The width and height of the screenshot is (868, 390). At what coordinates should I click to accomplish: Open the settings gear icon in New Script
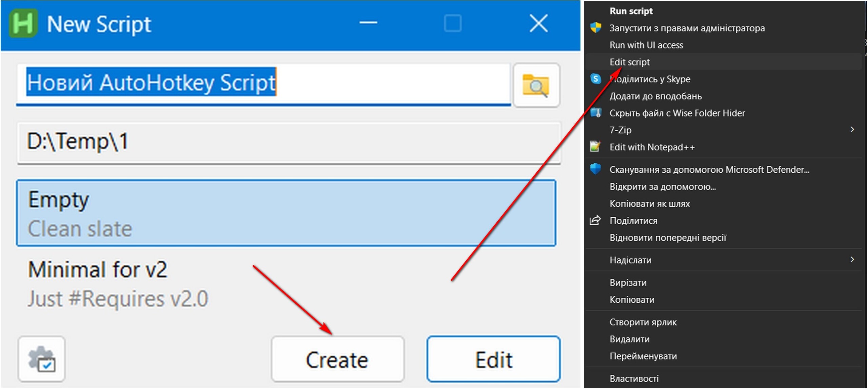point(42,359)
